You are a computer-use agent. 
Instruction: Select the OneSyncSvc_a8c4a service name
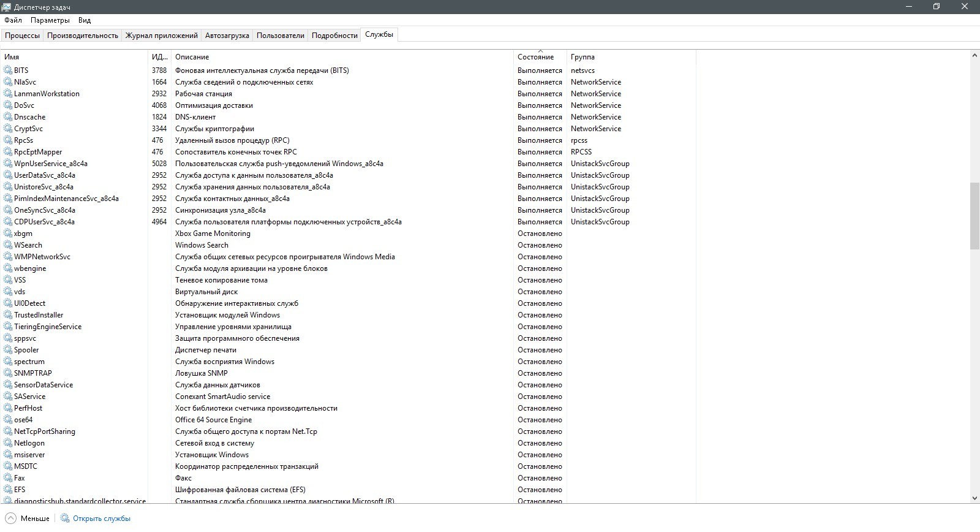point(45,210)
